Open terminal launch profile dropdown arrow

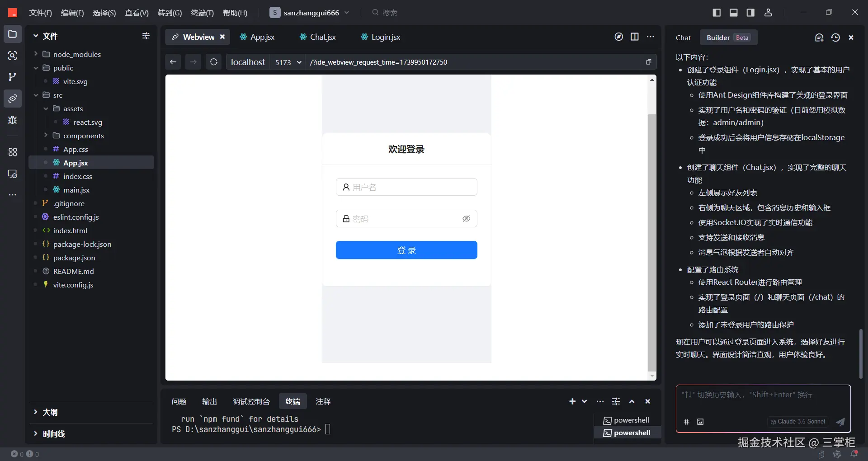(x=584, y=401)
